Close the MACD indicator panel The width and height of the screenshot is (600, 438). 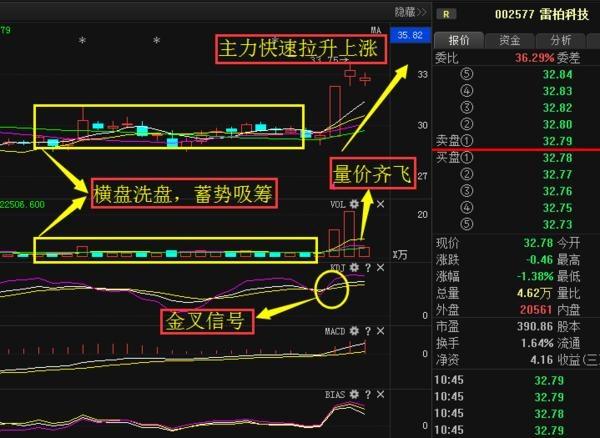pyautogui.click(x=380, y=330)
